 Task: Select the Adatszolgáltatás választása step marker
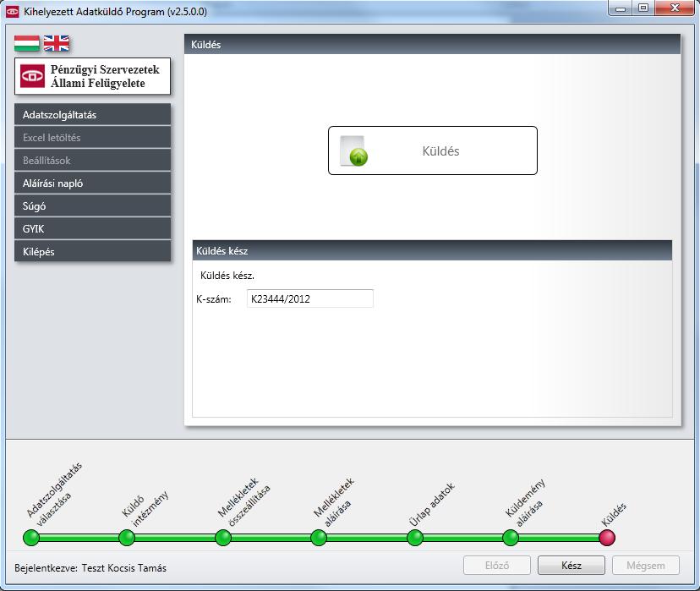[x=31, y=538]
